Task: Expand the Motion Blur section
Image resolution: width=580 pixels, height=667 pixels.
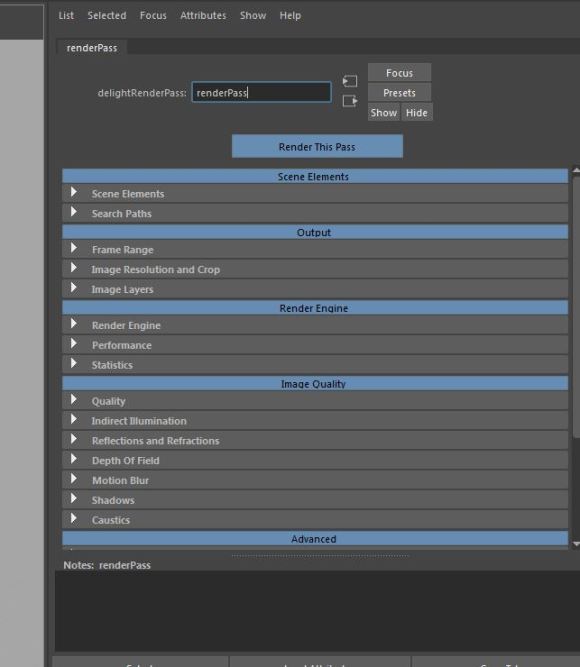Action: pos(315,480)
